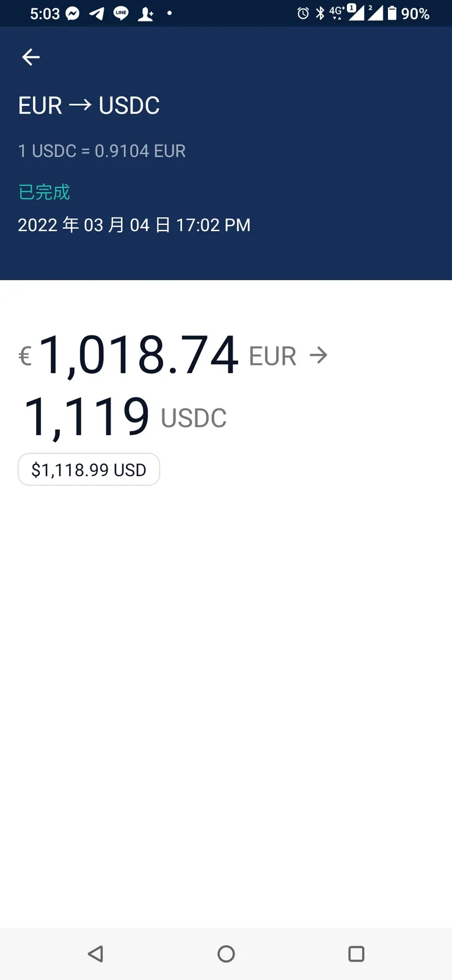Tap the Telegram notification icon
This screenshot has width=452, height=980.
97,13
